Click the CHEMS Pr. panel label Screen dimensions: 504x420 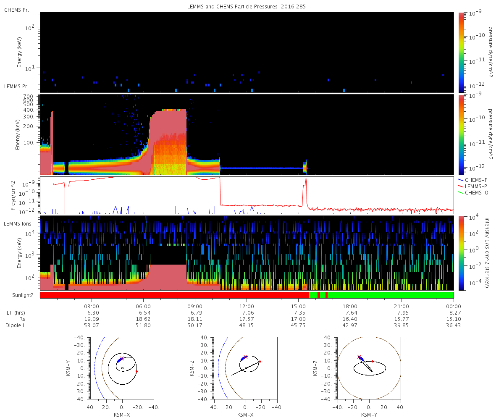(x=16, y=9)
